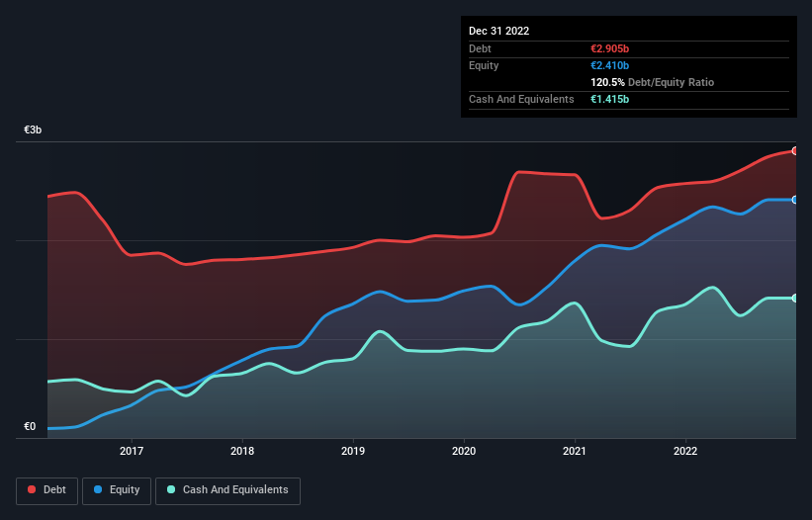The height and width of the screenshot is (520, 812).
Task: Toggle the Debt series legend button
Action: [47, 490]
